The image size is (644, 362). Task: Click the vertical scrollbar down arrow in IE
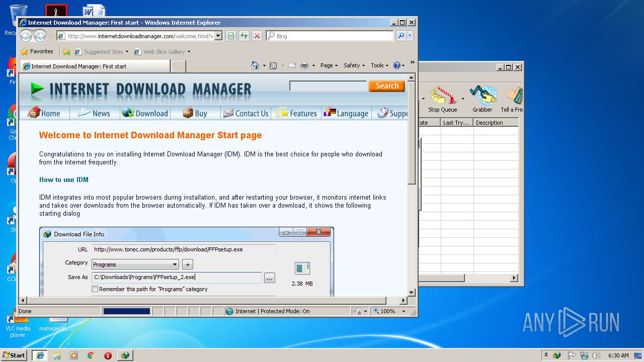(x=412, y=292)
